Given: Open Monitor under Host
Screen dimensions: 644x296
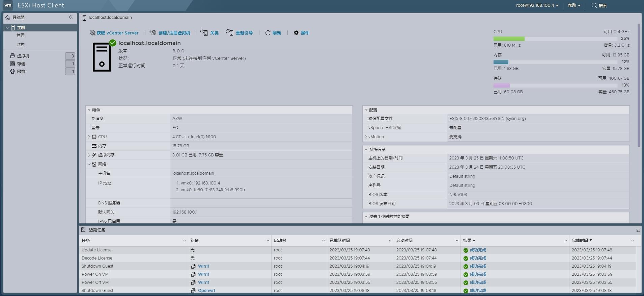Looking at the screenshot, I should click(x=21, y=44).
